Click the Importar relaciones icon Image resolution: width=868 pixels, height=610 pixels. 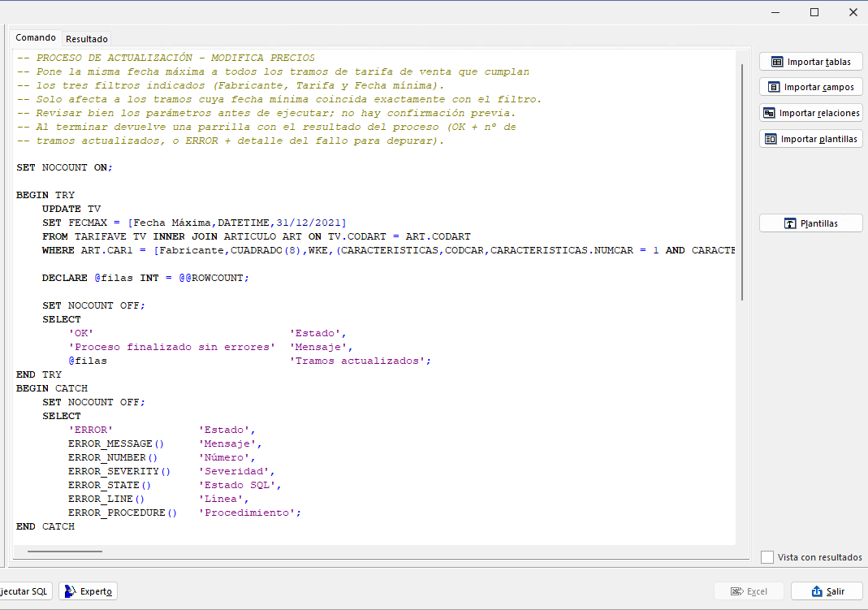[769, 114]
